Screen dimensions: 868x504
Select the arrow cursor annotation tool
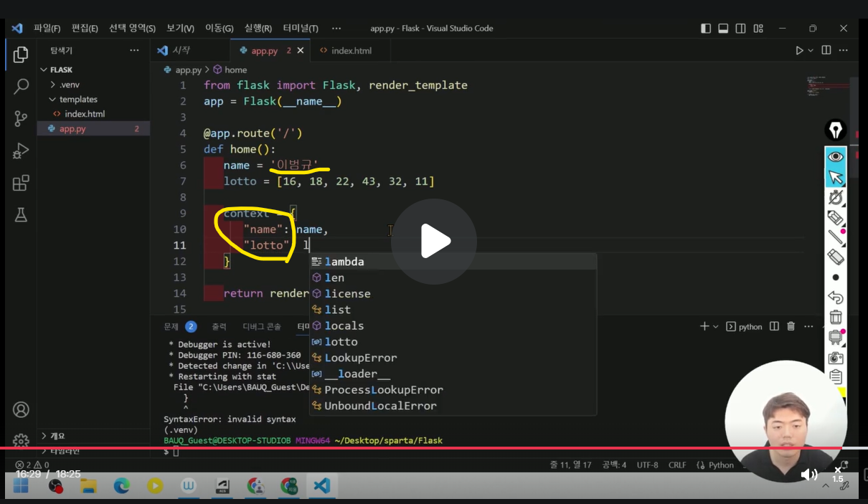pyautogui.click(x=836, y=176)
